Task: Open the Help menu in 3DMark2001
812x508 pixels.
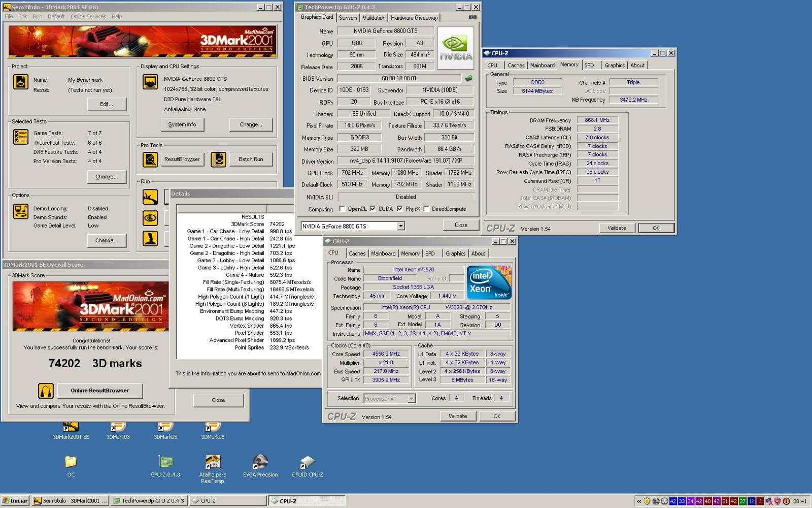Action: click(117, 16)
